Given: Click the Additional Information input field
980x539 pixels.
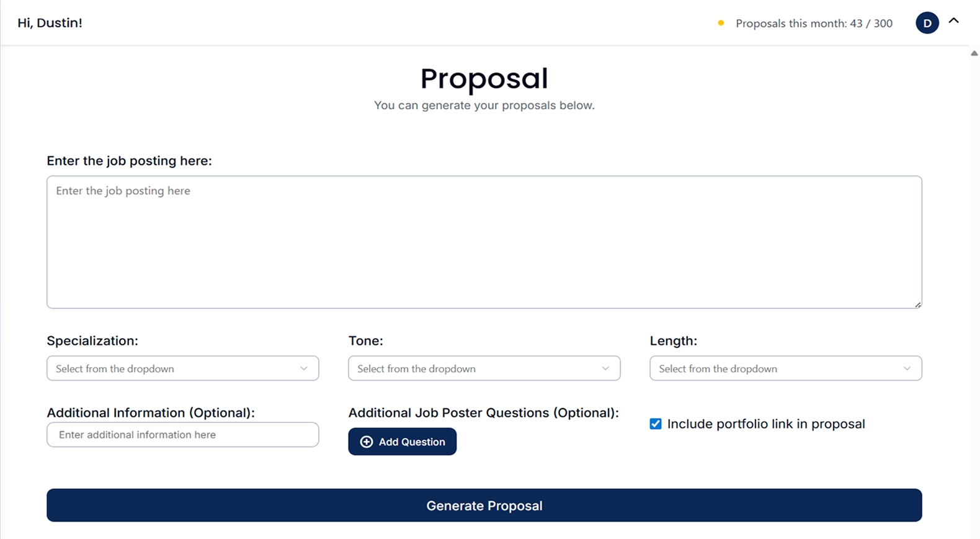Looking at the screenshot, I should pyautogui.click(x=182, y=435).
